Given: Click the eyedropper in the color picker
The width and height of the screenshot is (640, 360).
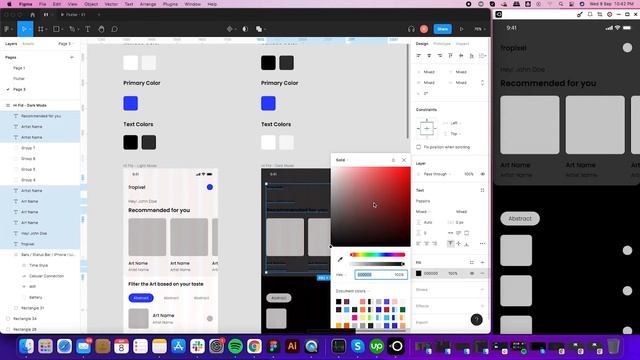Looking at the screenshot, I should (x=340, y=259).
